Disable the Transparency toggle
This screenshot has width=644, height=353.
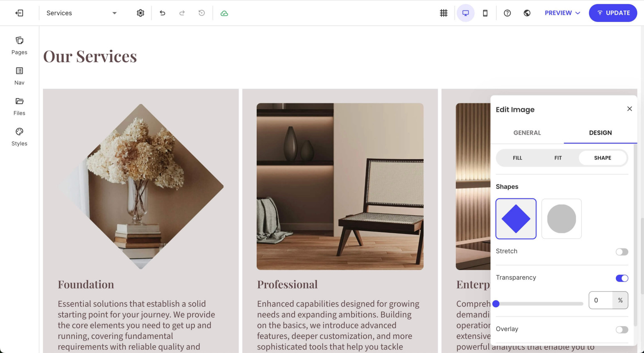click(622, 278)
